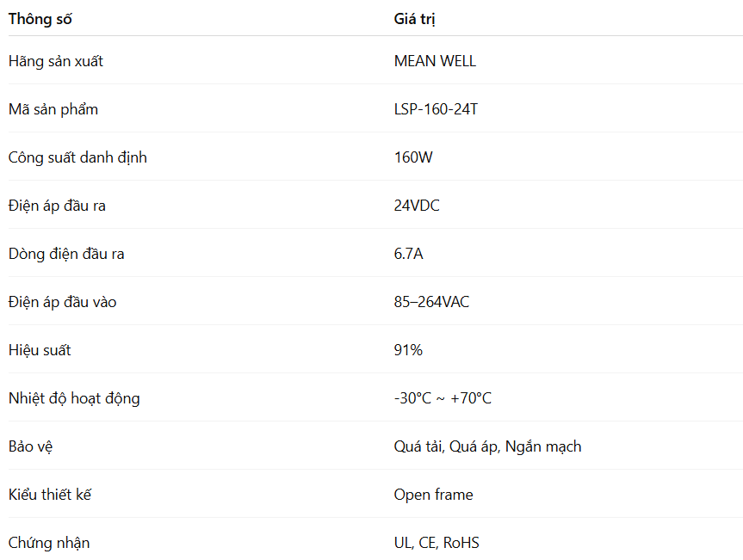Select the "-30°C ~ +70°C" temperature value

pyautogui.click(x=443, y=398)
